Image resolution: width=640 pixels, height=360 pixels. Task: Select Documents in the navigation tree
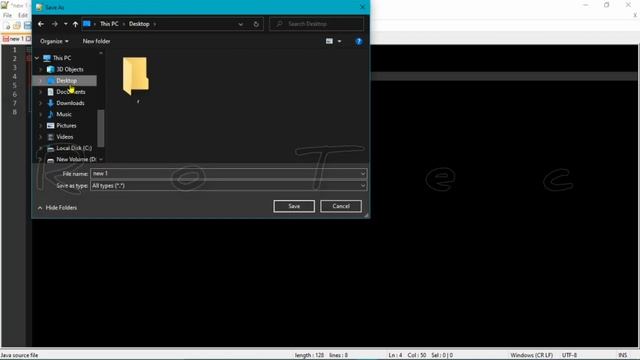(x=70, y=92)
